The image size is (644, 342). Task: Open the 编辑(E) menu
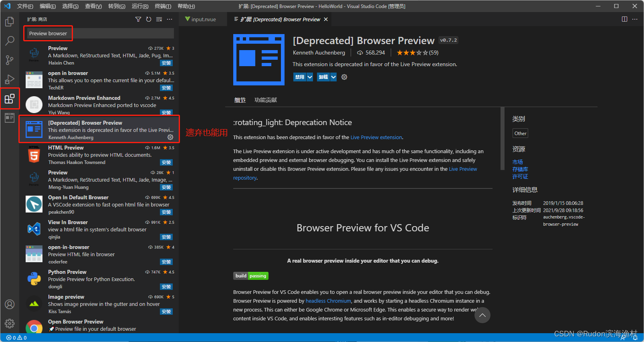[x=48, y=6]
